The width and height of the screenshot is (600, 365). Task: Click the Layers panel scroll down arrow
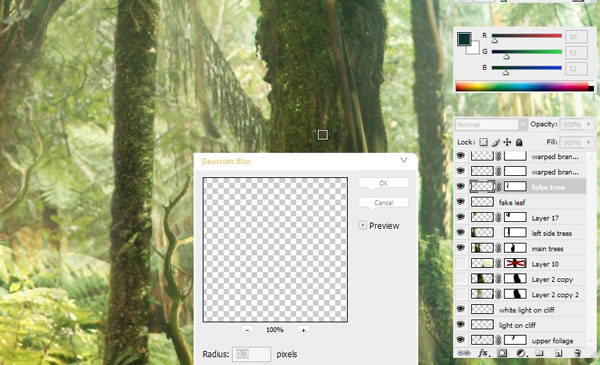click(x=591, y=341)
